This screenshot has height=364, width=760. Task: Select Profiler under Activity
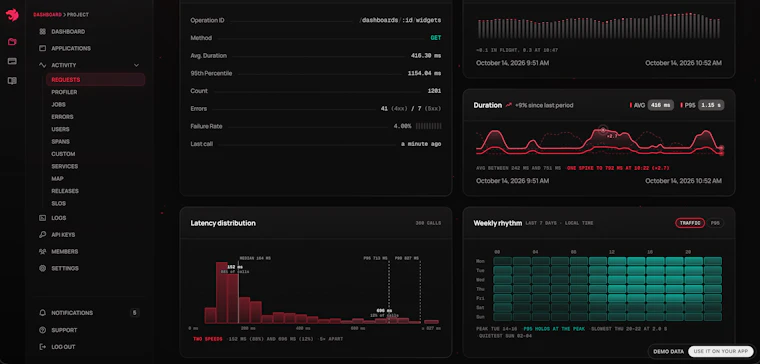[x=64, y=92]
